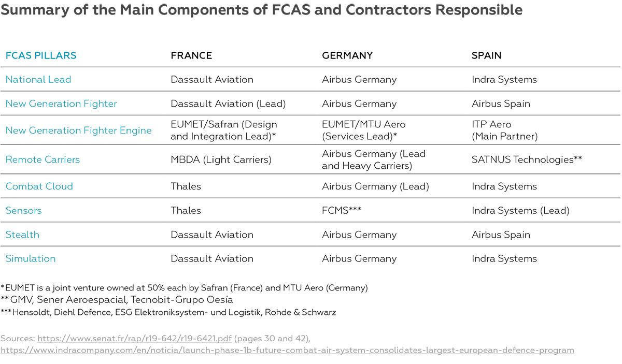
Task: Click the SATNUS Technologies cell
Action: (527, 159)
